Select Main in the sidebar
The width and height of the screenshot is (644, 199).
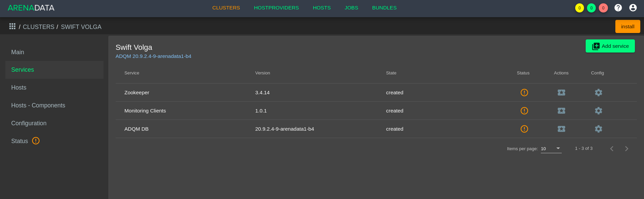[54, 52]
